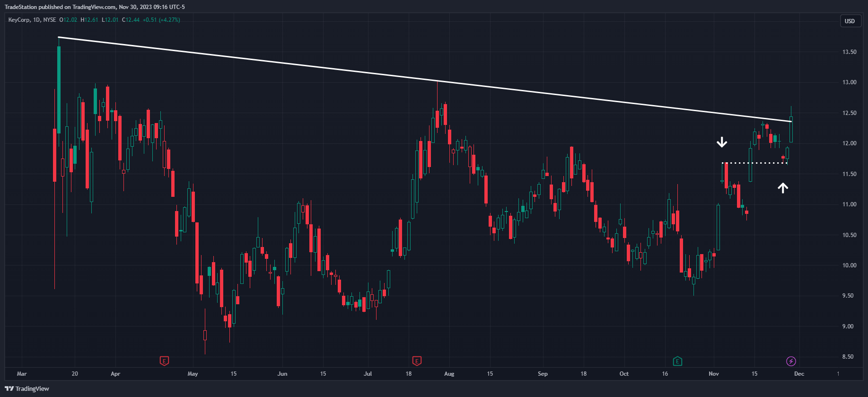Click the 20 date label after Mar
The height and width of the screenshot is (397, 868).
pyautogui.click(x=75, y=374)
